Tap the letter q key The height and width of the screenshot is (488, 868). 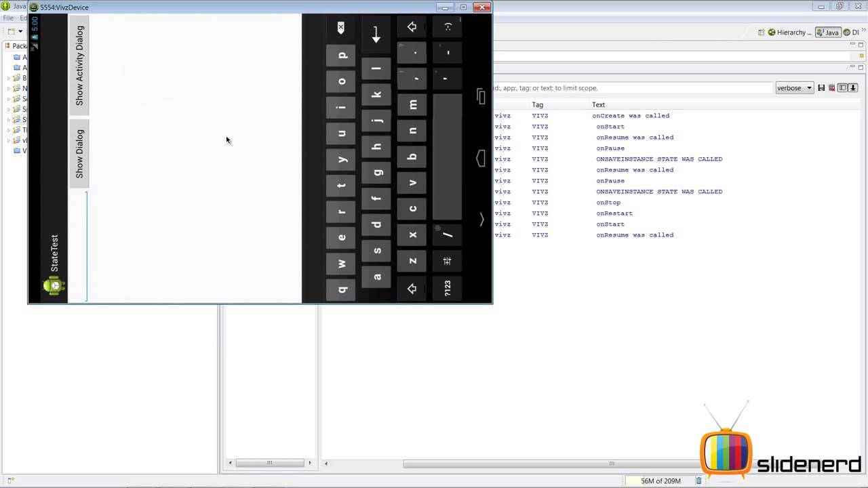coord(341,289)
